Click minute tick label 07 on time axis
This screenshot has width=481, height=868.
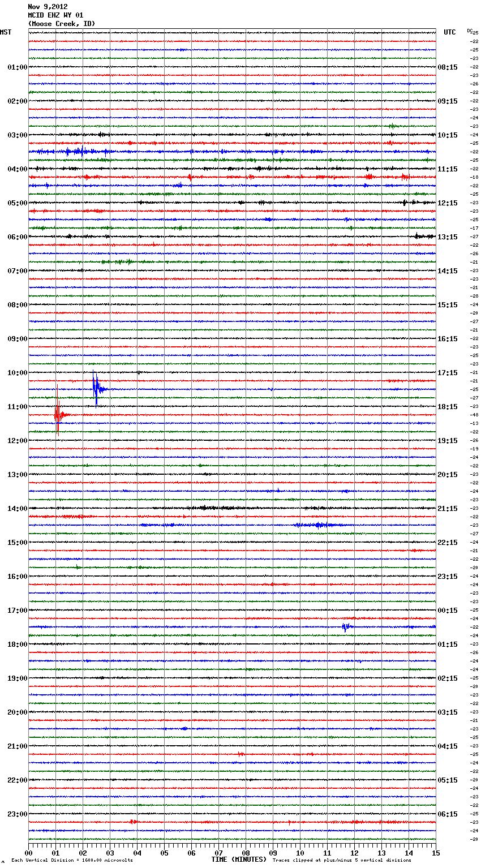tap(218, 853)
